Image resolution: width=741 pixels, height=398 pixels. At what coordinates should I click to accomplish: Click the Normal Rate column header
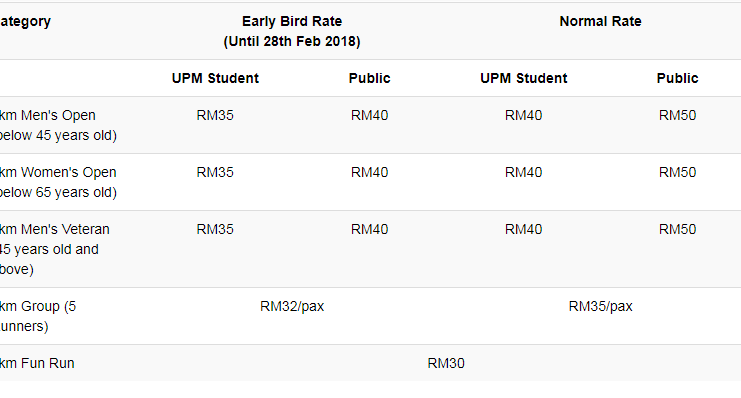click(600, 21)
